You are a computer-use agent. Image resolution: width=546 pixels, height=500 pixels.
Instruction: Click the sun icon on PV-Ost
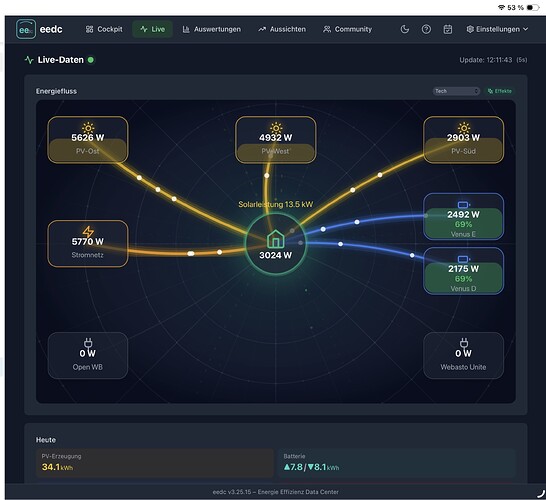(x=88, y=127)
